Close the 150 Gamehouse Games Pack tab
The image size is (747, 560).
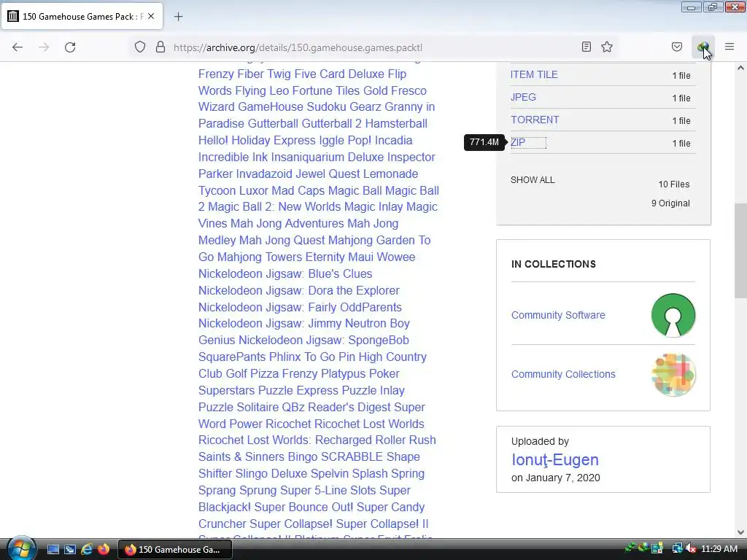pyautogui.click(x=151, y=16)
